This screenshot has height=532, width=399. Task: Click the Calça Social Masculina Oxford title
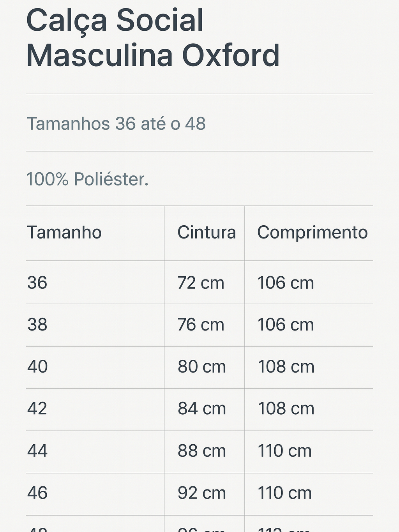click(x=153, y=38)
